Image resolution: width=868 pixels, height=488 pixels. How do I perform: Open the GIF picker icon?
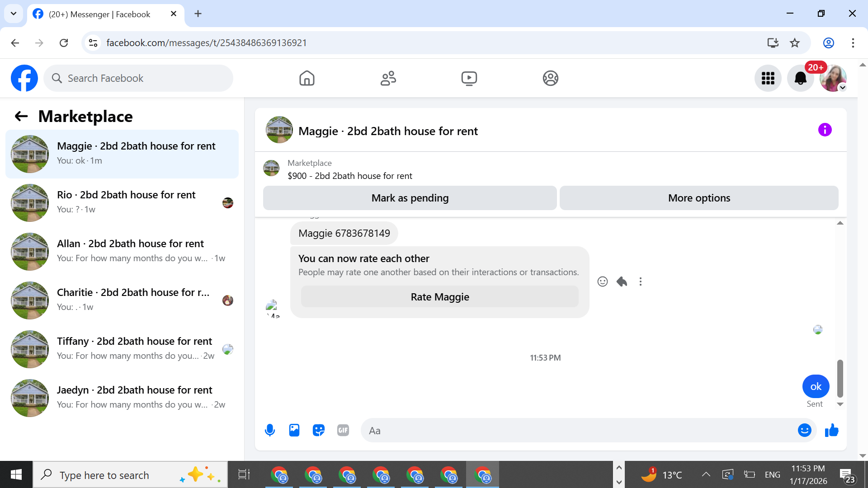343,430
